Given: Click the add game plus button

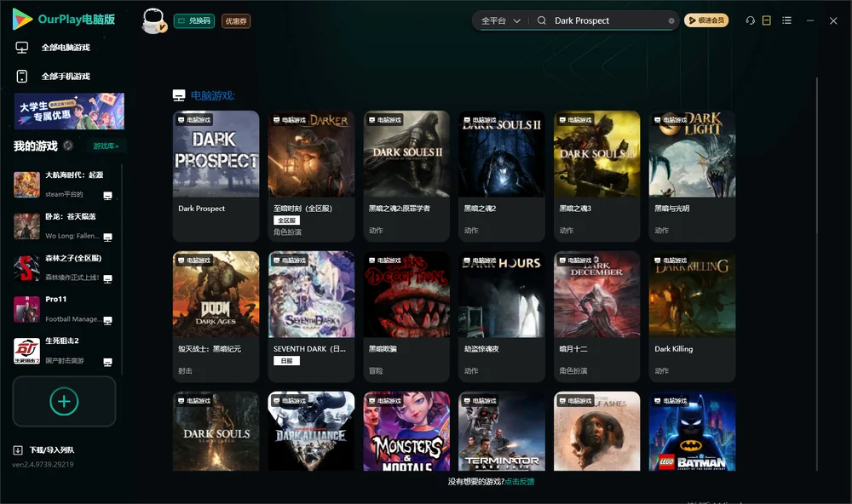Looking at the screenshot, I should pos(64,401).
